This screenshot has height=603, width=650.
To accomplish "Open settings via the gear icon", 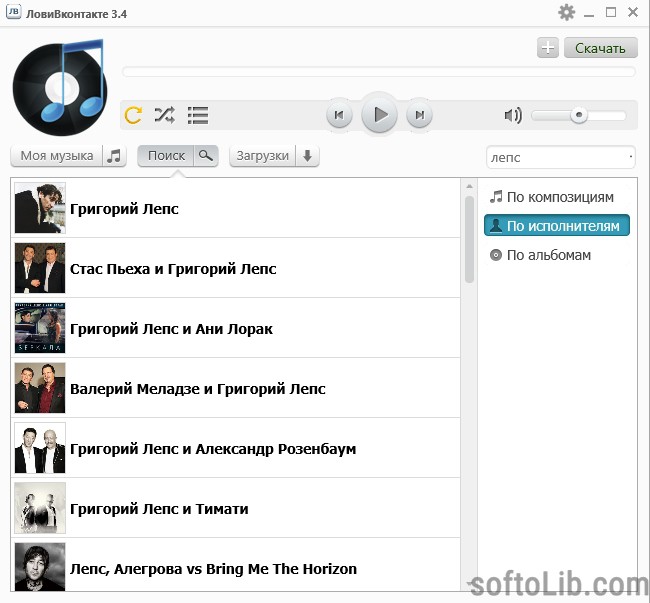I will pos(566,12).
